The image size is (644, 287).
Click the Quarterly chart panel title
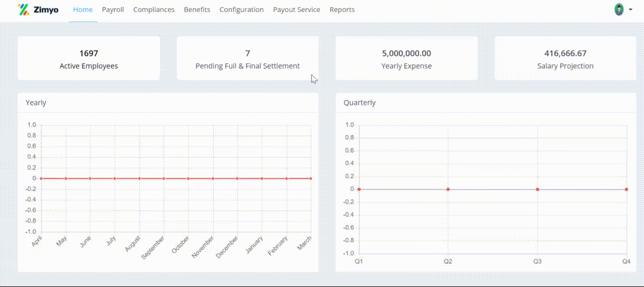pos(360,103)
